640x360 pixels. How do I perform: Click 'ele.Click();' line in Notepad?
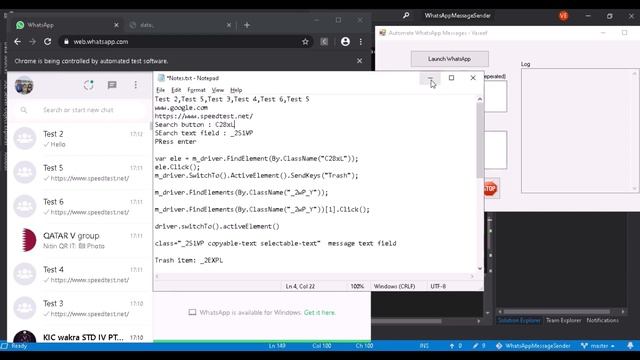tap(178, 167)
